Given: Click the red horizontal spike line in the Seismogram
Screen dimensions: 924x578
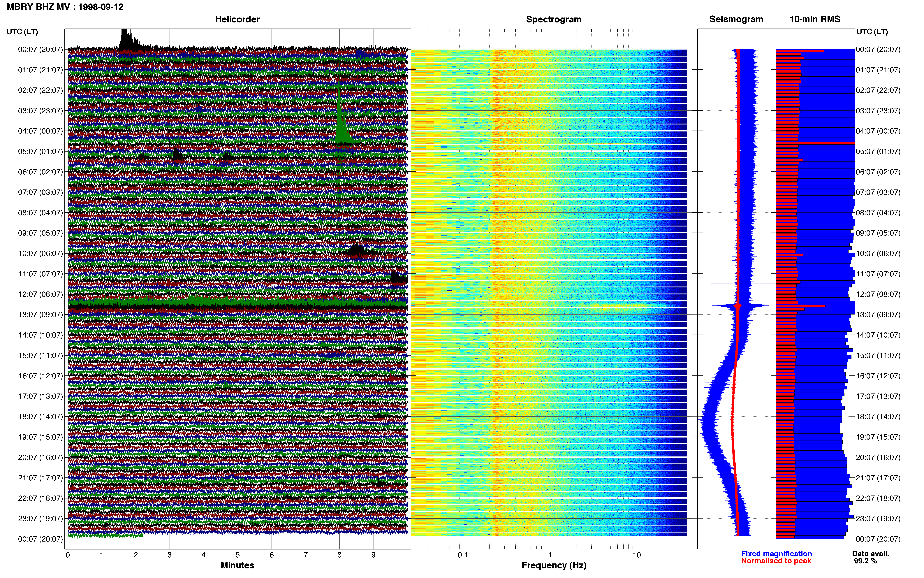Looking at the screenshot, I should pos(736,144).
